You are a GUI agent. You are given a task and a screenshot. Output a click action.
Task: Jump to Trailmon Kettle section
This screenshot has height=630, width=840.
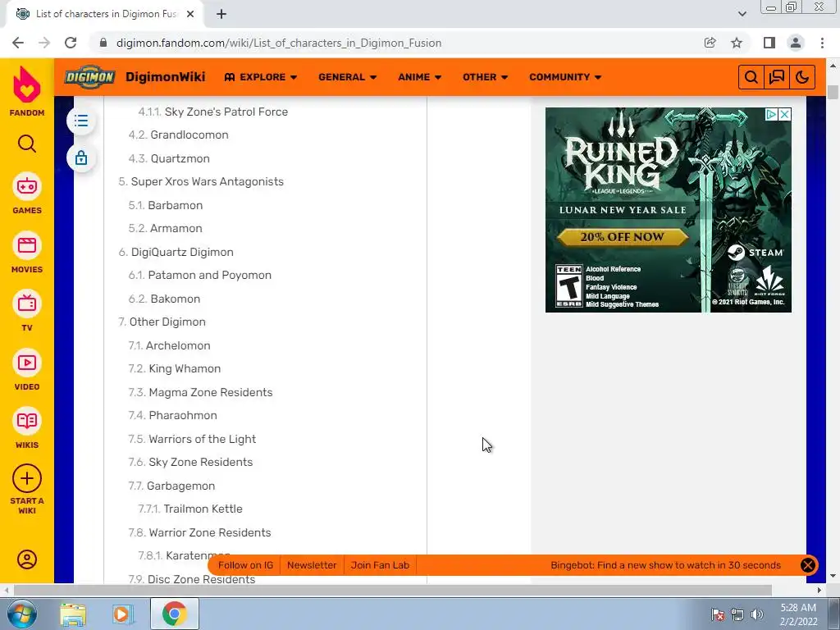(x=203, y=509)
